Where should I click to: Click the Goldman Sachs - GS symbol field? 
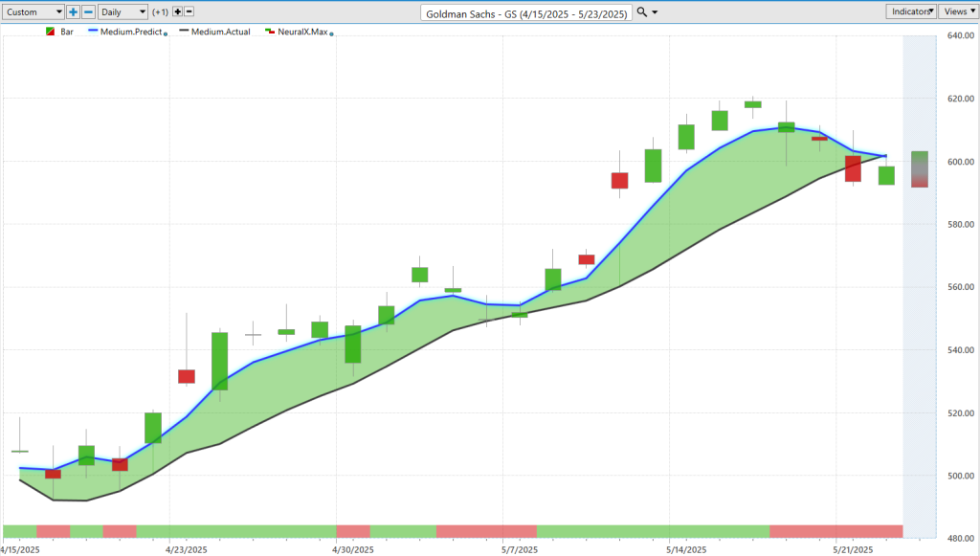point(526,13)
